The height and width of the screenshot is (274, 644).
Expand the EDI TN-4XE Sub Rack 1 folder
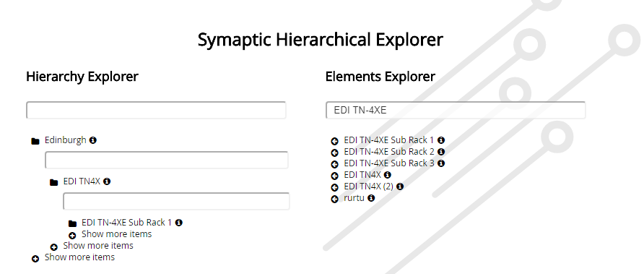tap(73, 223)
